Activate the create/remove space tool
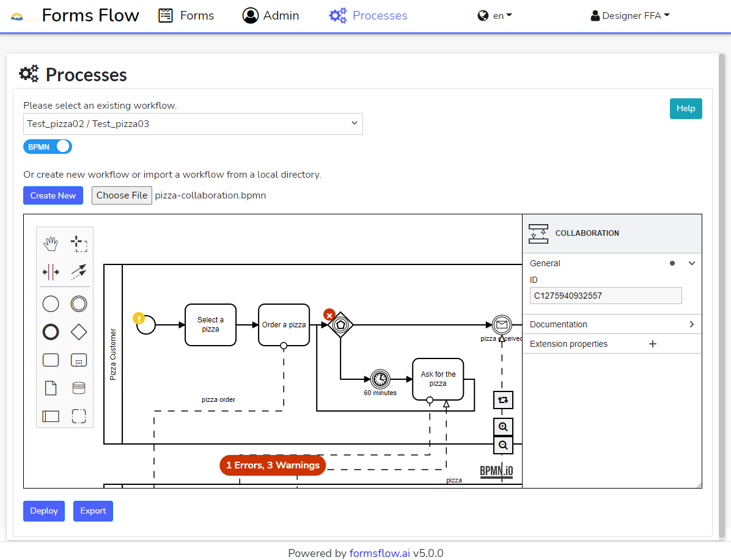The image size is (731, 560). point(51,272)
